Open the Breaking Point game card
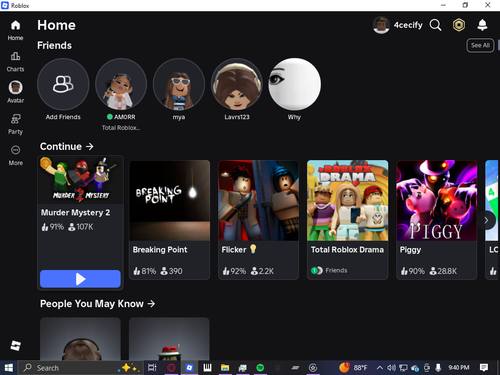Image resolution: width=500 pixels, height=375 pixels. (170, 220)
